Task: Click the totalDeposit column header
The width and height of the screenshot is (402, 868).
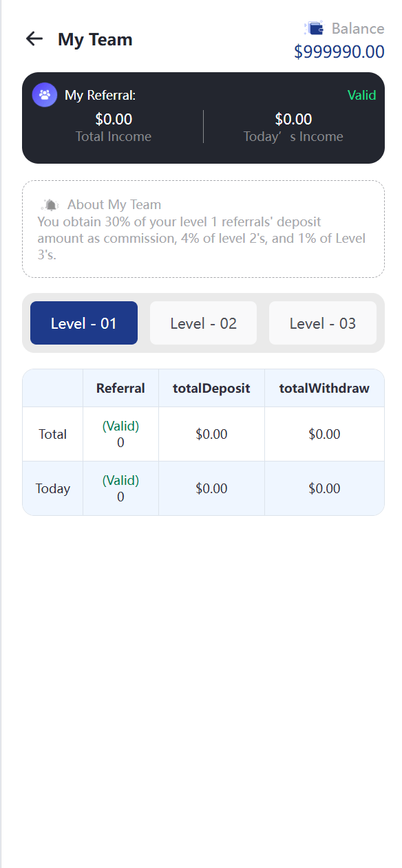Action: [x=211, y=388]
